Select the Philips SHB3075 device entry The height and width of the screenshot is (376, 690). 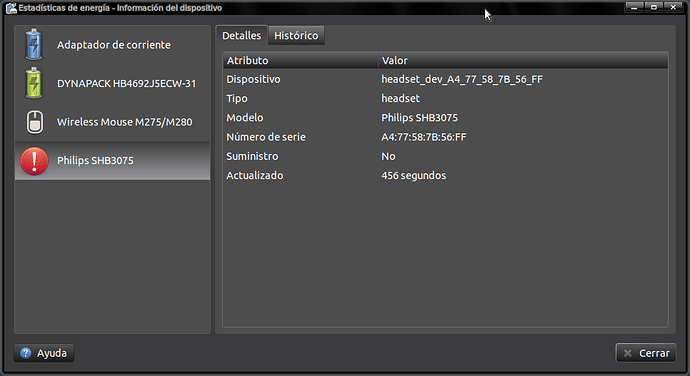[112, 161]
